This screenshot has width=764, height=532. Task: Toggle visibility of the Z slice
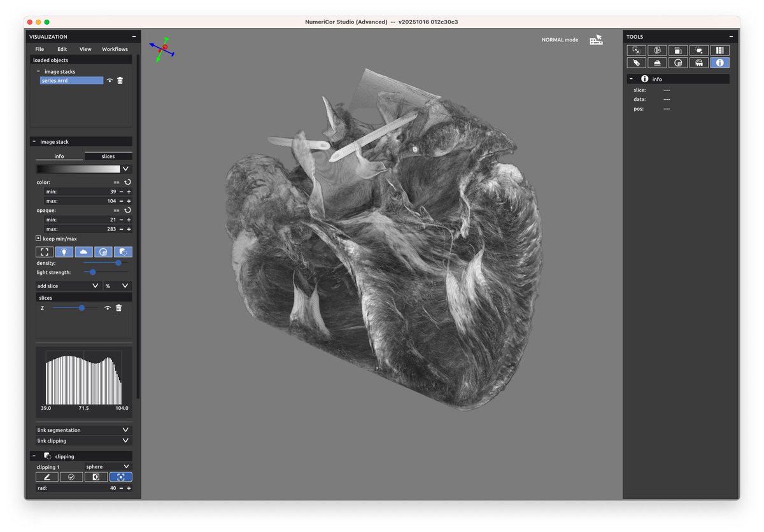[x=108, y=308]
